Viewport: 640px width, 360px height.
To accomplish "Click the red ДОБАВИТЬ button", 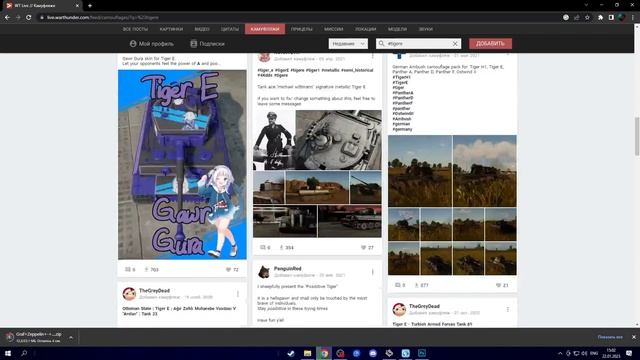I will 490,44.
